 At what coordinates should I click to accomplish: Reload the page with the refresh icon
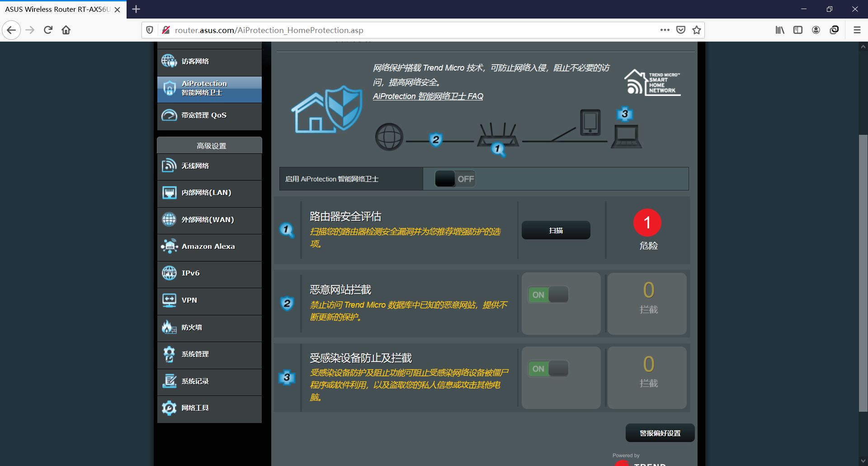point(48,30)
